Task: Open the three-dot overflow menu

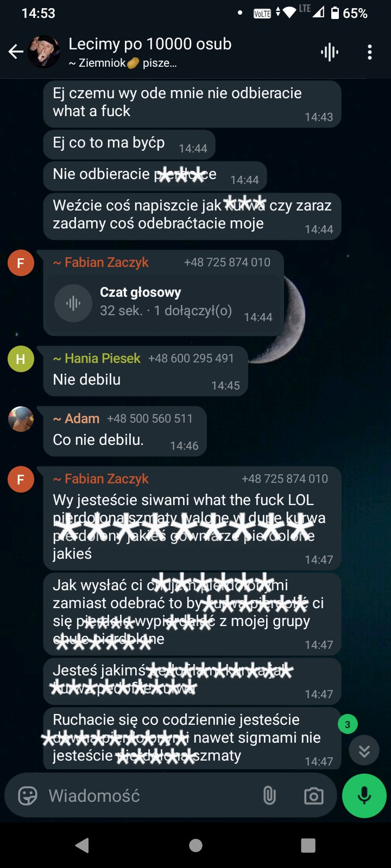Action: click(370, 52)
